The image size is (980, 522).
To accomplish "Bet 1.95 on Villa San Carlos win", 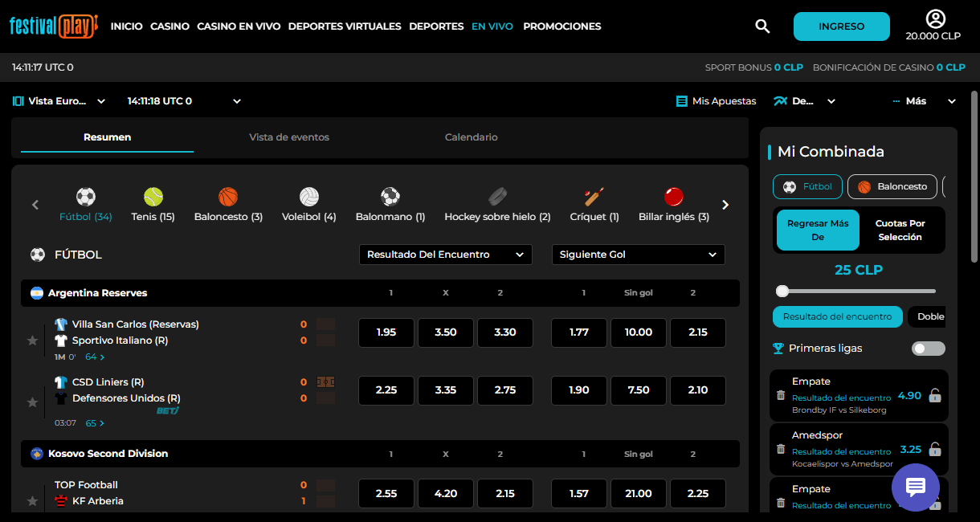I will [386, 332].
